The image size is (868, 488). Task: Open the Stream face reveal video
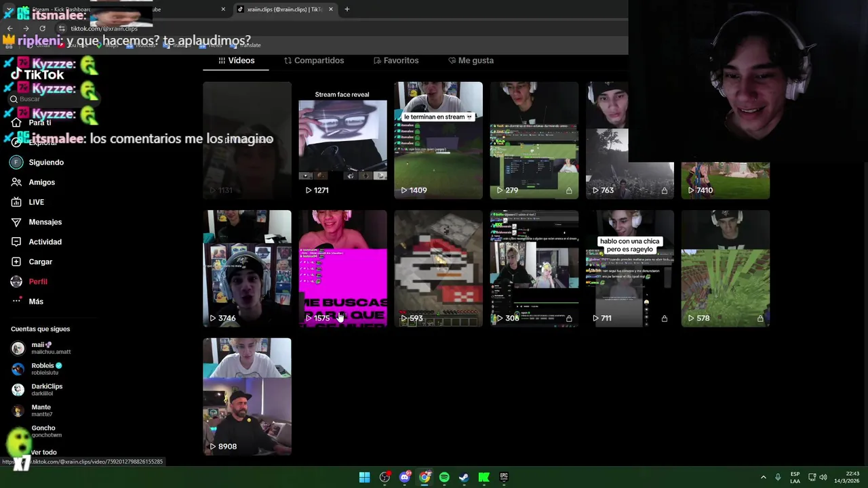[x=342, y=140]
